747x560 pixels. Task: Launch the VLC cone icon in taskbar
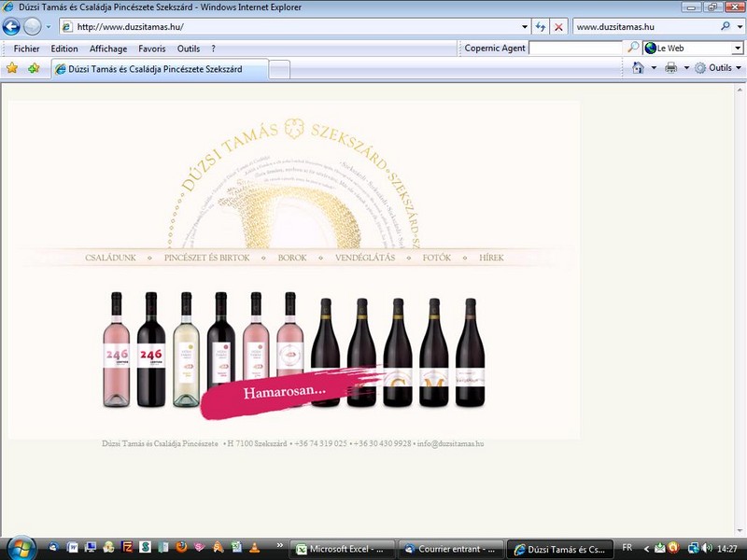pyautogui.click(x=254, y=548)
